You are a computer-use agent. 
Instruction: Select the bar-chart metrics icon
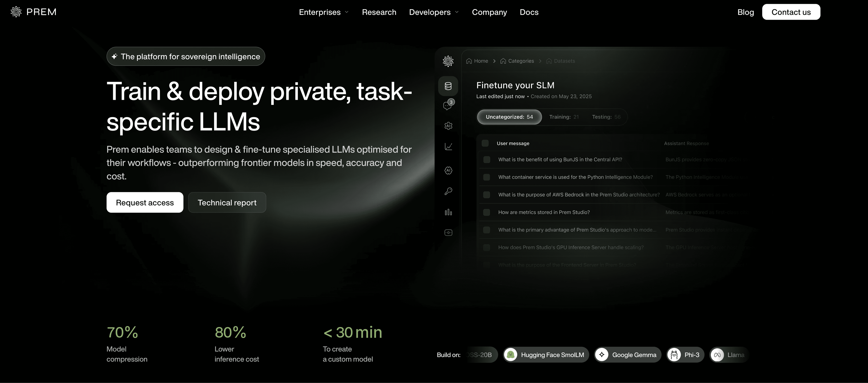[448, 212]
